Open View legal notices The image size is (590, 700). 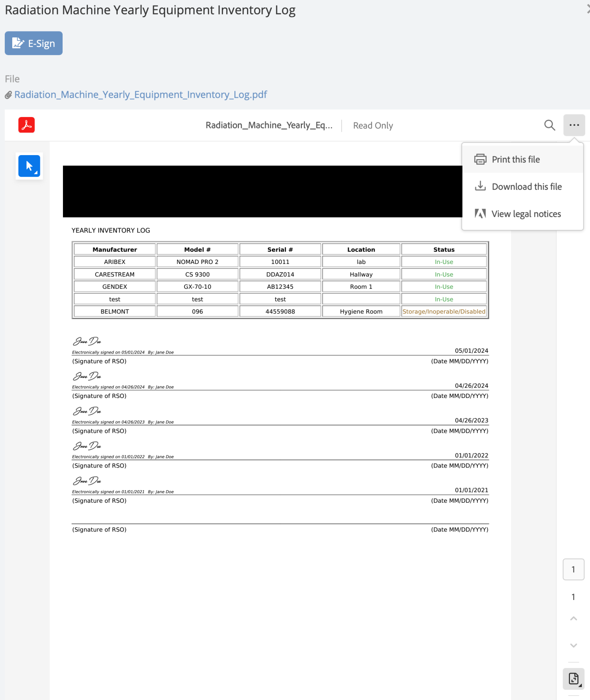(526, 214)
